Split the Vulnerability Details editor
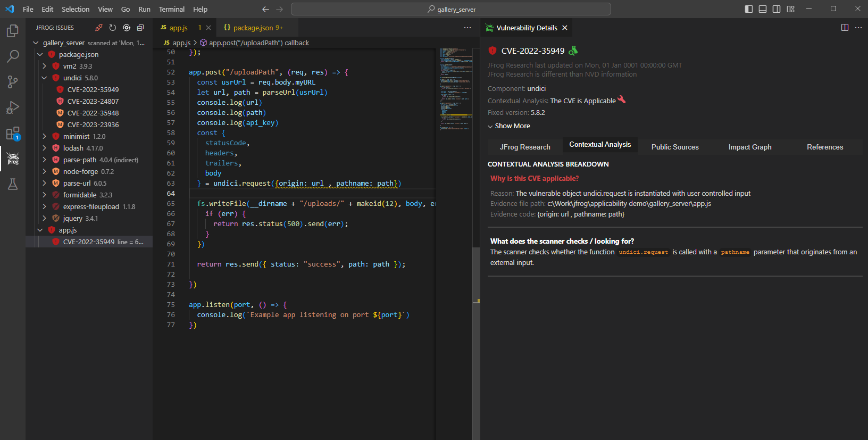Viewport: 868px width, 440px height. pyautogui.click(x=845, y=28)
